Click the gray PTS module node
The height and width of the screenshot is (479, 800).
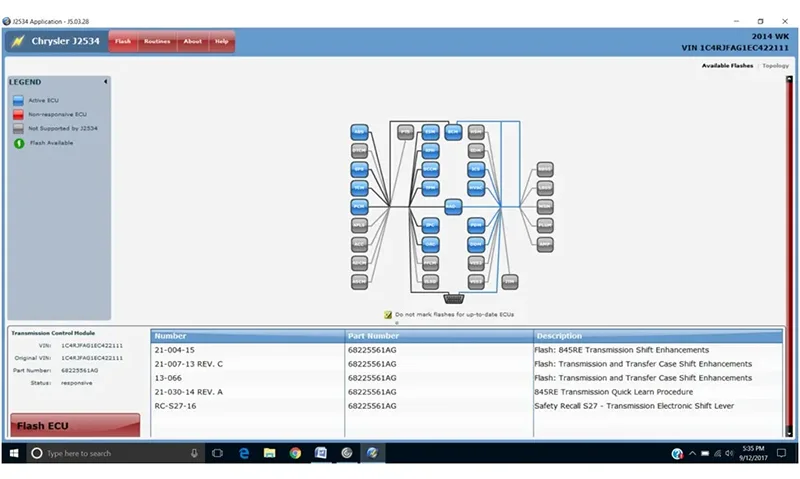click(406, 132)
